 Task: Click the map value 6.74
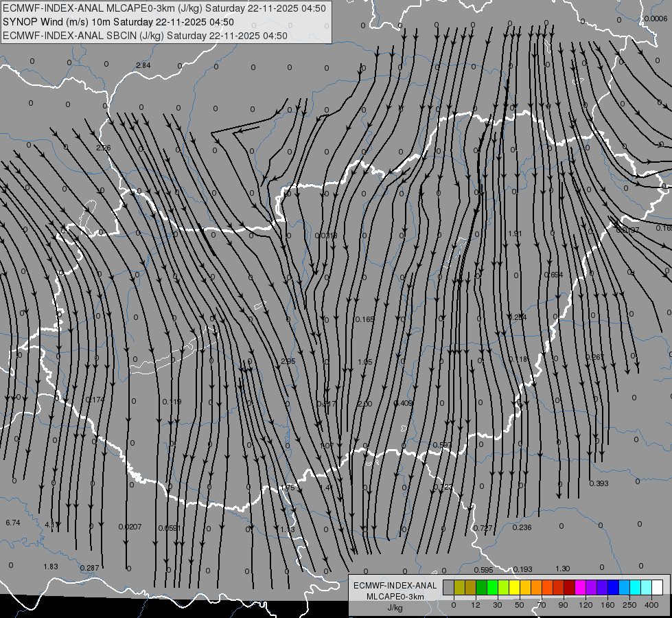click(x=13, y=523)
